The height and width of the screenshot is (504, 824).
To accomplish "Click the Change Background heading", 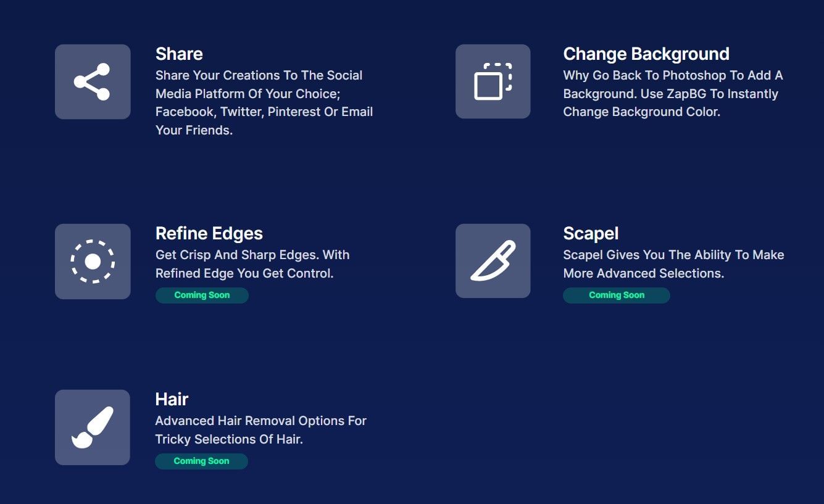I will 646,54.
